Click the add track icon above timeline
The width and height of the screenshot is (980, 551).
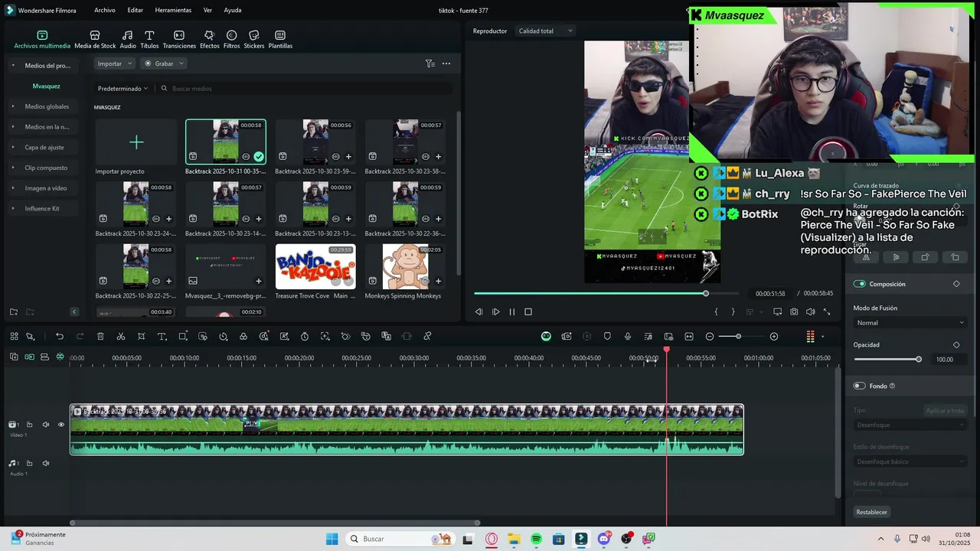click(x=14, y=357)
